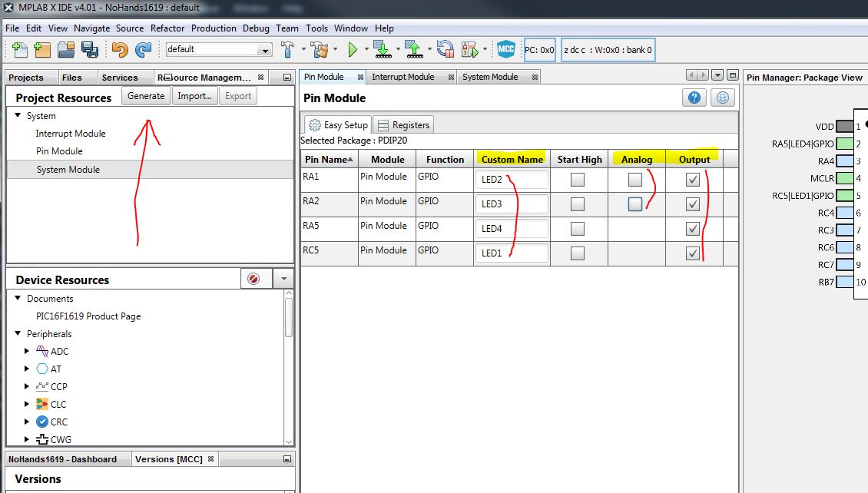Click the Save All toolbar icon
Image resolution: width=868 pixels, height=493 pixels.
pos(90,50)
